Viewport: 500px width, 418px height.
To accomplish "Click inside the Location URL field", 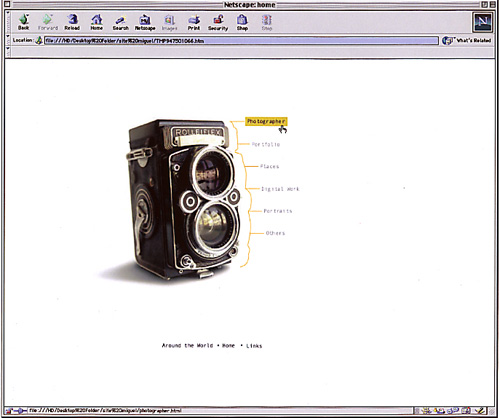I will (x=241, y=41).
